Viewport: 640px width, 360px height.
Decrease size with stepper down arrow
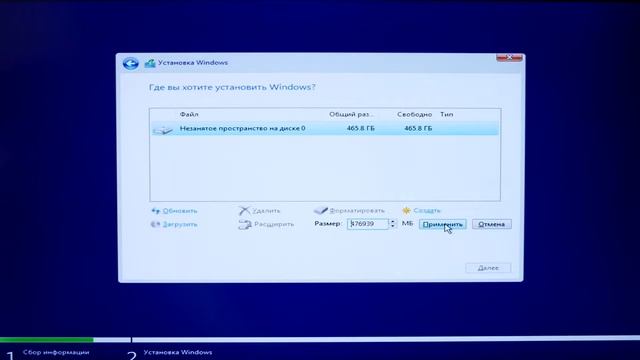pos(393,226)
